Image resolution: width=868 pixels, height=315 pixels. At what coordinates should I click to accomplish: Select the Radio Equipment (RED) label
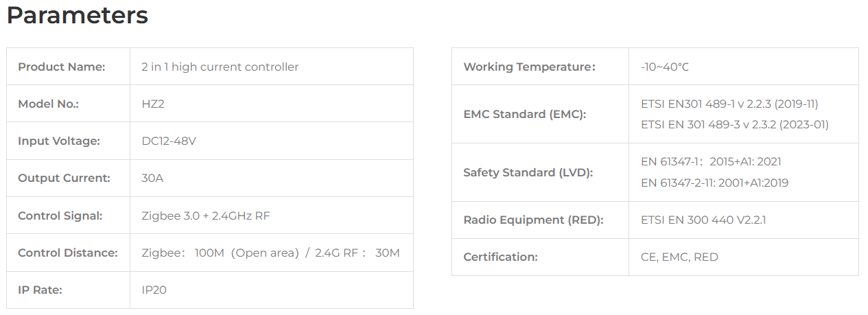[x=533, y=220]
